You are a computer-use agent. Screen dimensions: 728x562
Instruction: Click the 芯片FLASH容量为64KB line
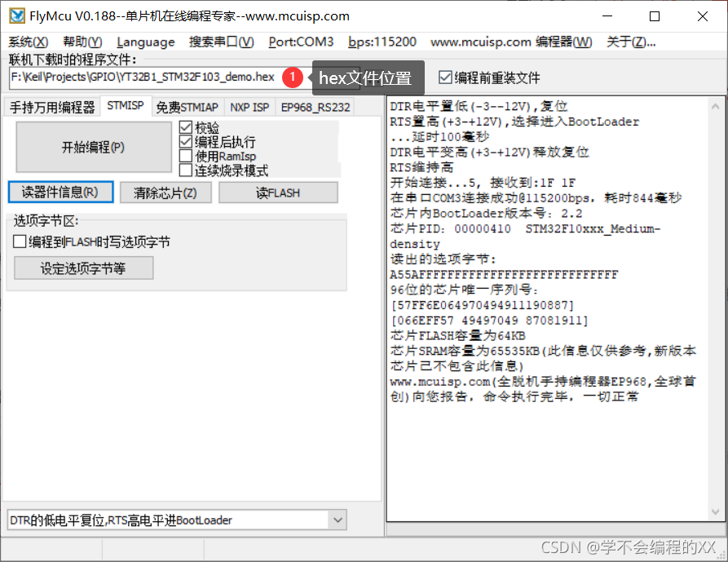click(458, 335)
